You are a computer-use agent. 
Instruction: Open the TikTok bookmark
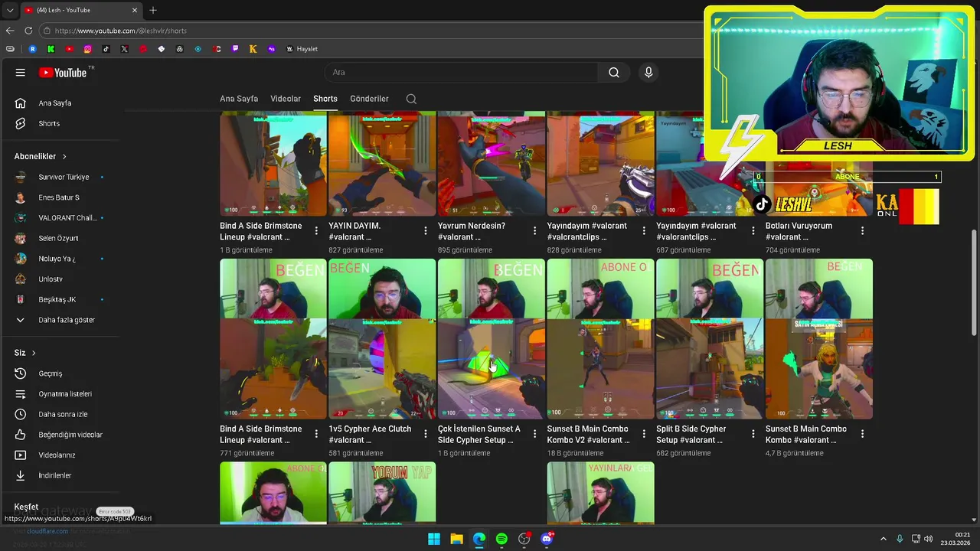coord(106,49)
